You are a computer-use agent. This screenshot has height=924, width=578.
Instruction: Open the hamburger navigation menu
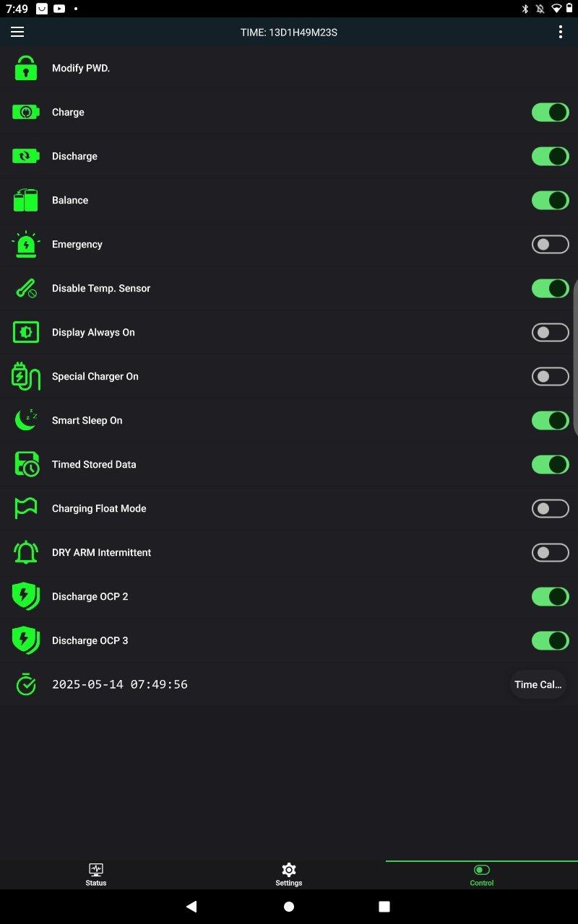pos(17,32)
